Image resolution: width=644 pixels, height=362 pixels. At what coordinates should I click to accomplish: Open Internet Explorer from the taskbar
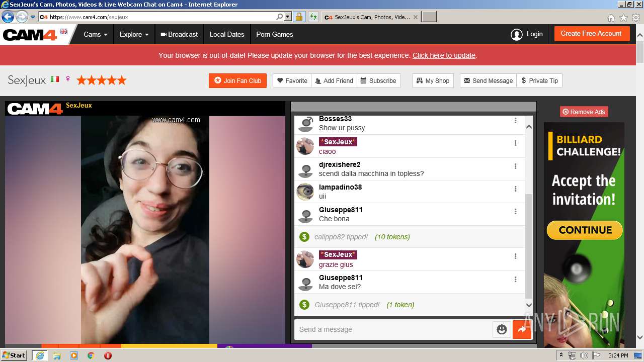coord(39,355)
